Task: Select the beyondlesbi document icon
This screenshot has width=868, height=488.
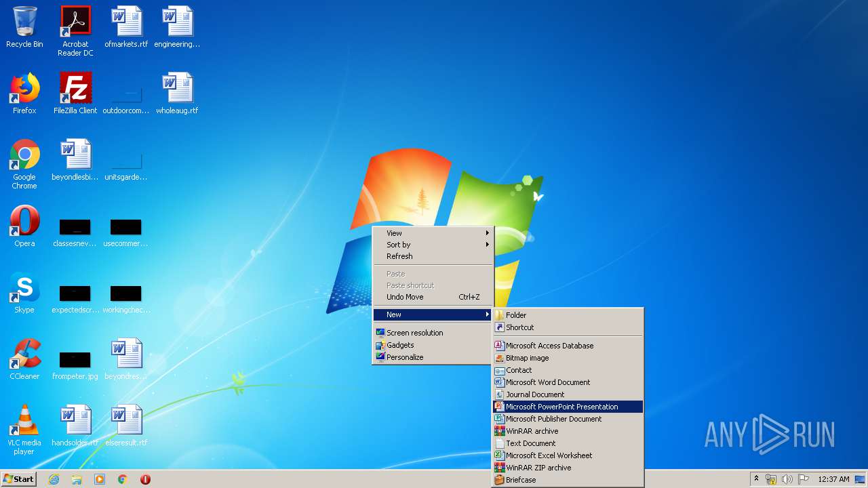Action: click(x=75, y=160)
